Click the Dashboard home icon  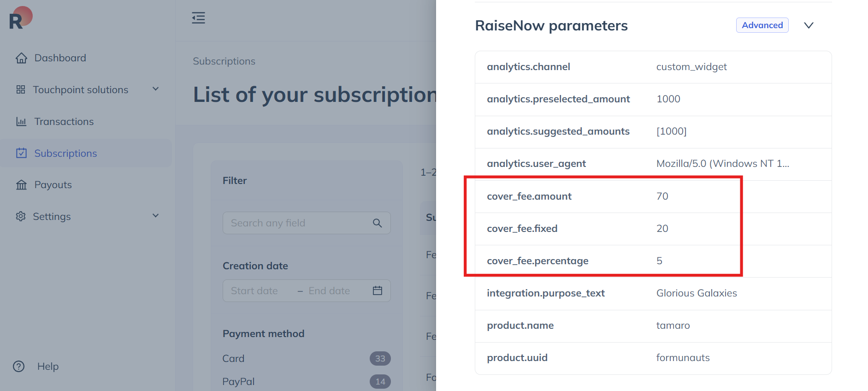[x=21, y=58]
